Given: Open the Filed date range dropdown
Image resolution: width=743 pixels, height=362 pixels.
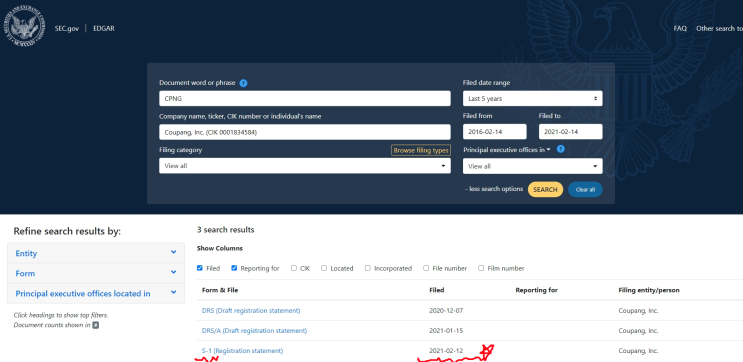Looking at the screenshot, I should tap(533, 99).
